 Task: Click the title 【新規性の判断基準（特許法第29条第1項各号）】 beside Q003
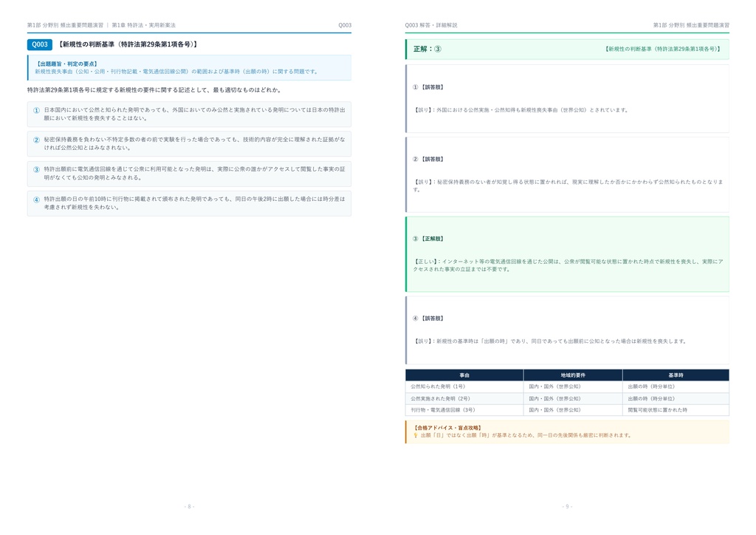pyautogui.click(x=128, y=44)
